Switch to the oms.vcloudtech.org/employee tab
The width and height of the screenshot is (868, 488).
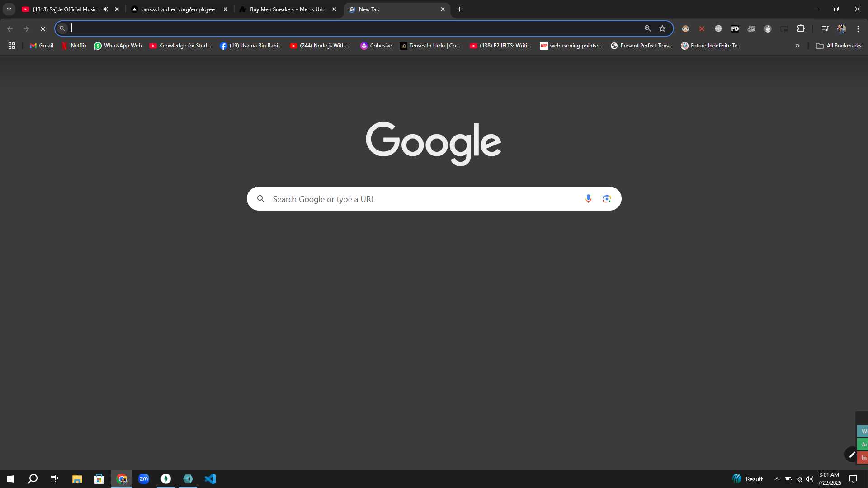click(178, 9)
